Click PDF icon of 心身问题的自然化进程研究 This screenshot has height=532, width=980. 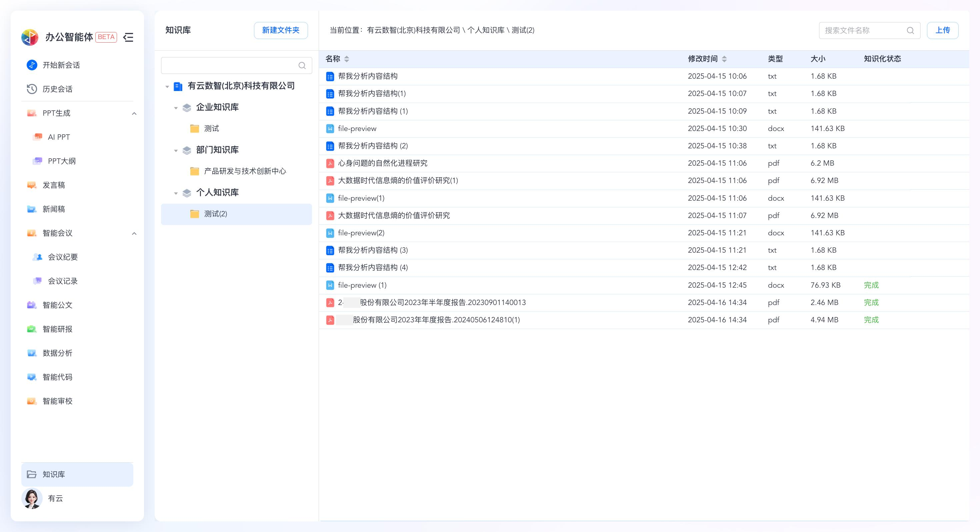pyautogui.click(x=330, y=164)
